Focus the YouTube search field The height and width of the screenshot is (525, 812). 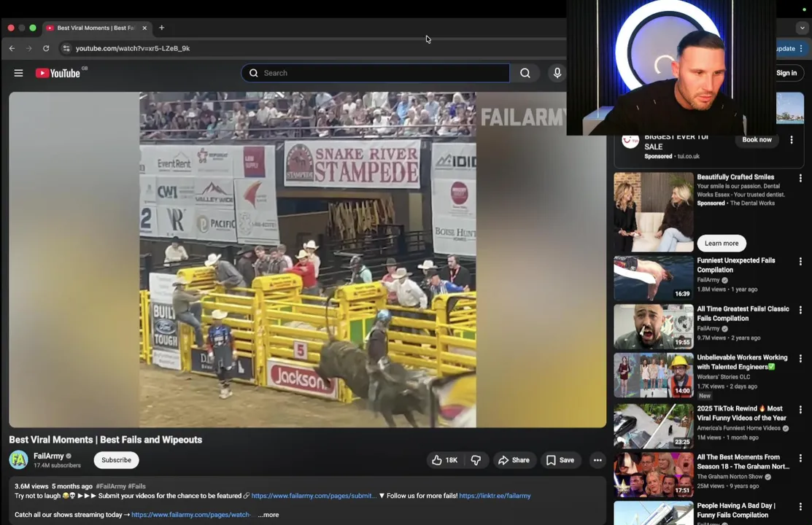pyautogui.click(x=376, y=73)
